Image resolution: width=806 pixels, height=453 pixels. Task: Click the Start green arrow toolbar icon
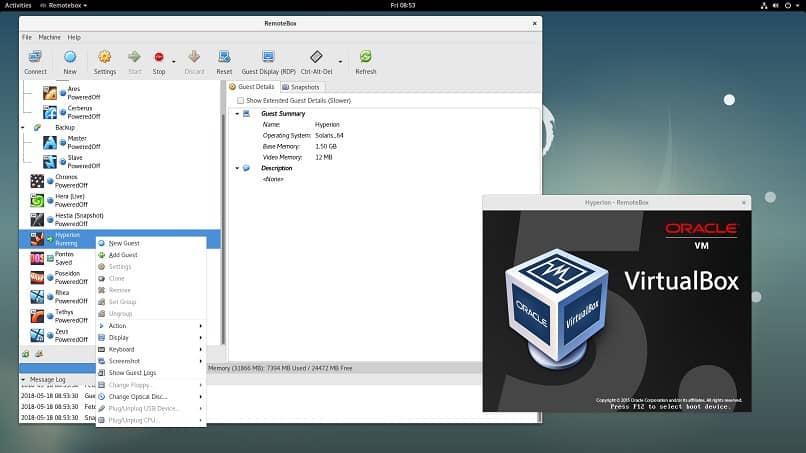tap(135, 57)
